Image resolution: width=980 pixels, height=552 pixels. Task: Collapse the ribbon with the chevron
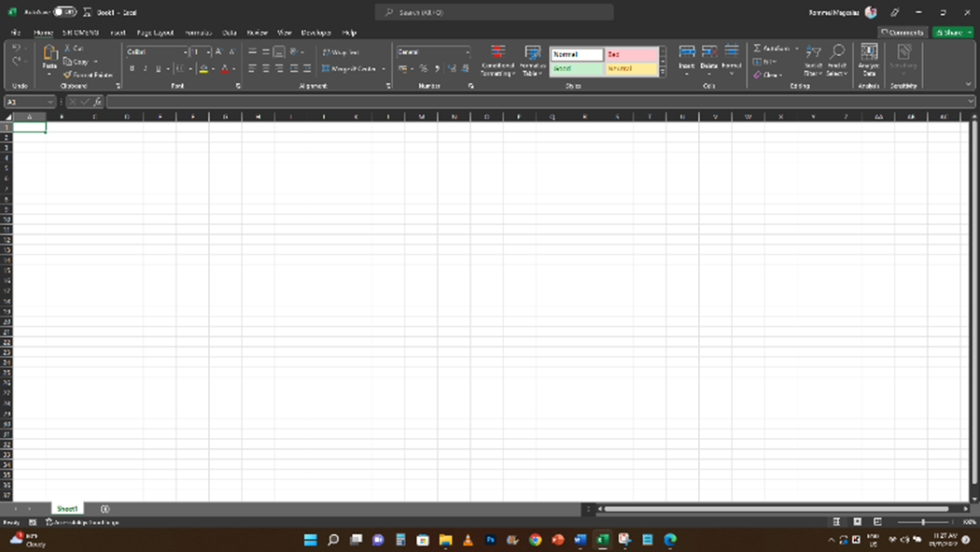pyautogui.click(x=968, y=84)
